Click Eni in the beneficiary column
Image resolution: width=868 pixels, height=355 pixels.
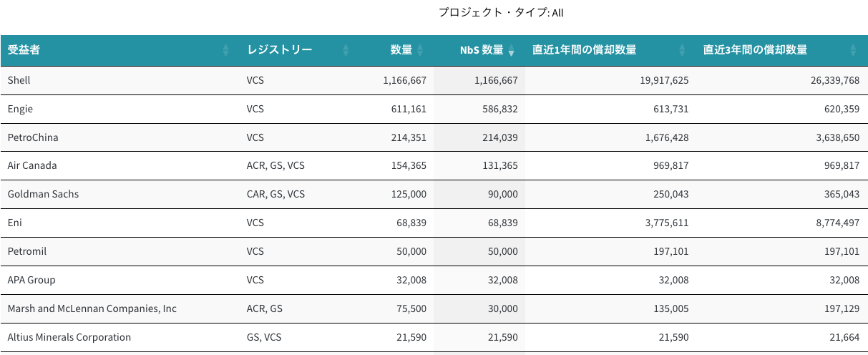coord(15,223)
